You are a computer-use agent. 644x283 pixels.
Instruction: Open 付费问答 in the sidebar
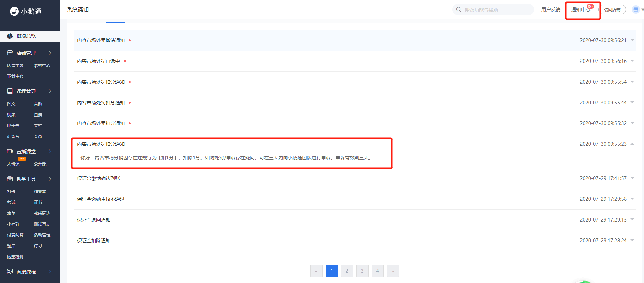[x=15, y=235]
